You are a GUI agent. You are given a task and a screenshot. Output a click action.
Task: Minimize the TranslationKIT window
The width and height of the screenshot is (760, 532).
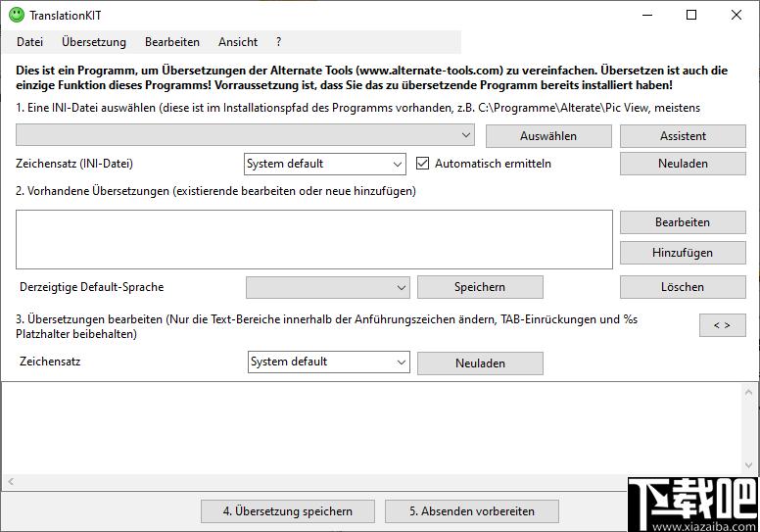(647, 15)
